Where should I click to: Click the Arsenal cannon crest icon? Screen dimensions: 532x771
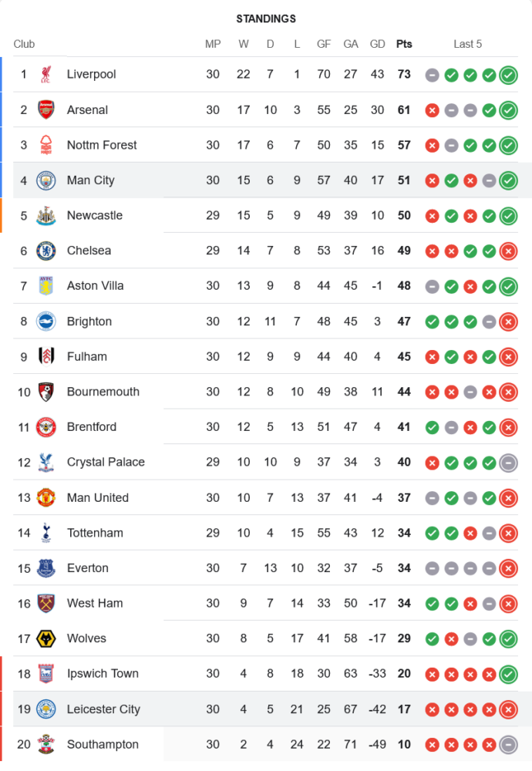click(x=46, y=110)
